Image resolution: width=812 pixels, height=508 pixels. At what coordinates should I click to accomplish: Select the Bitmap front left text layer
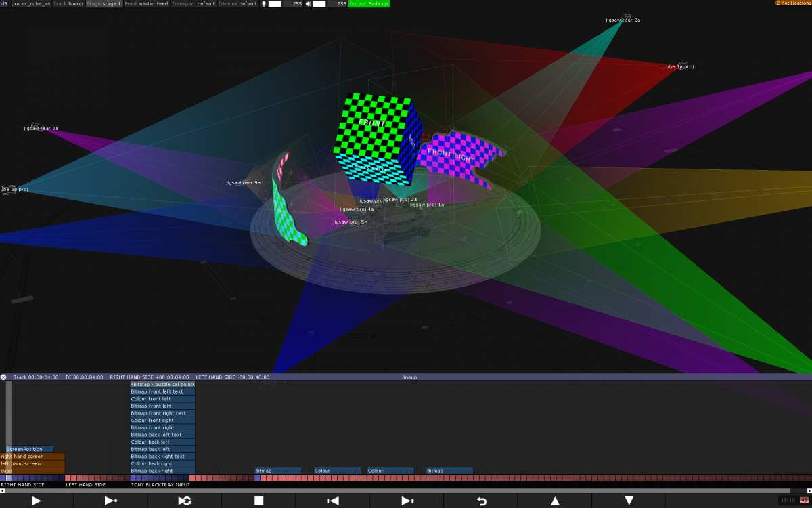point(162,391)
